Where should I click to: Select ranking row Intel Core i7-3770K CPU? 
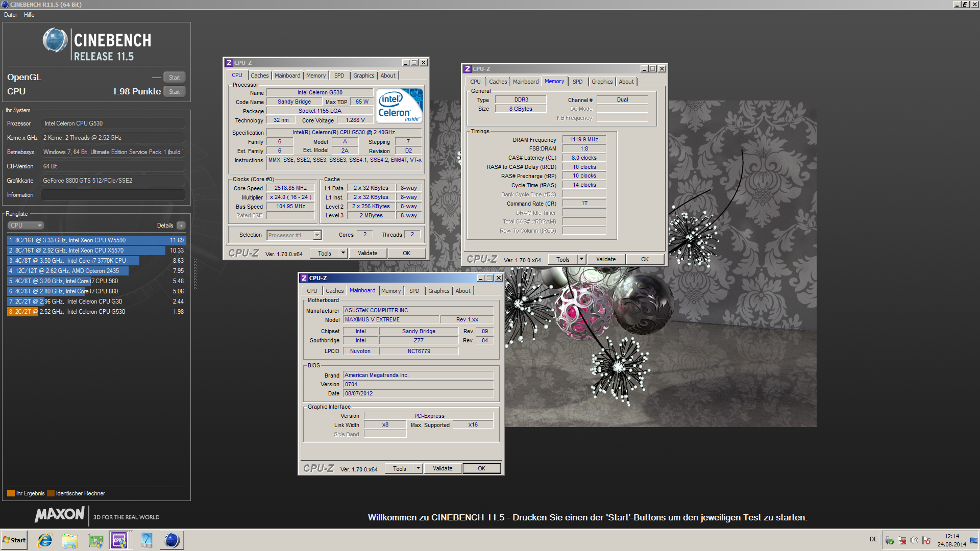coord(96,261)
